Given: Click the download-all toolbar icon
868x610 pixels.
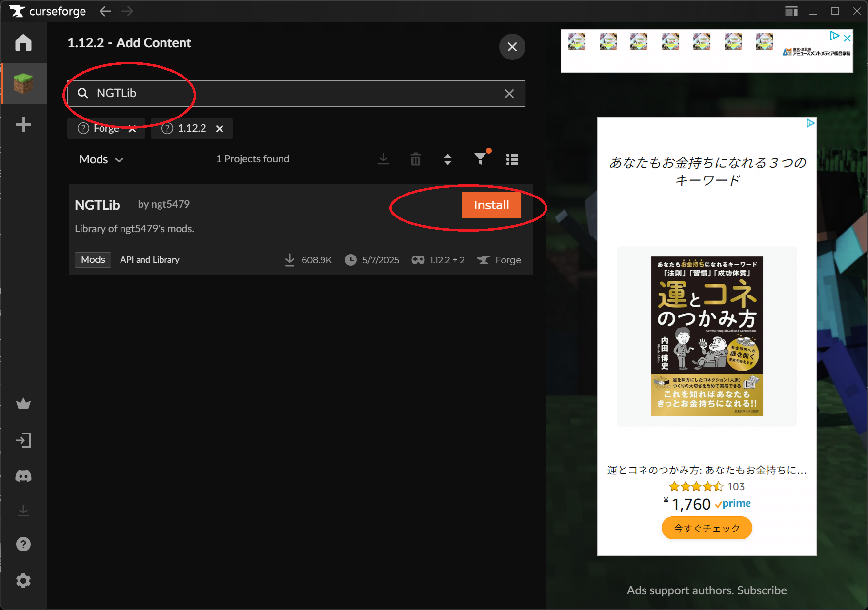Looking at the screenshot, I should click(x=384, y=159).
